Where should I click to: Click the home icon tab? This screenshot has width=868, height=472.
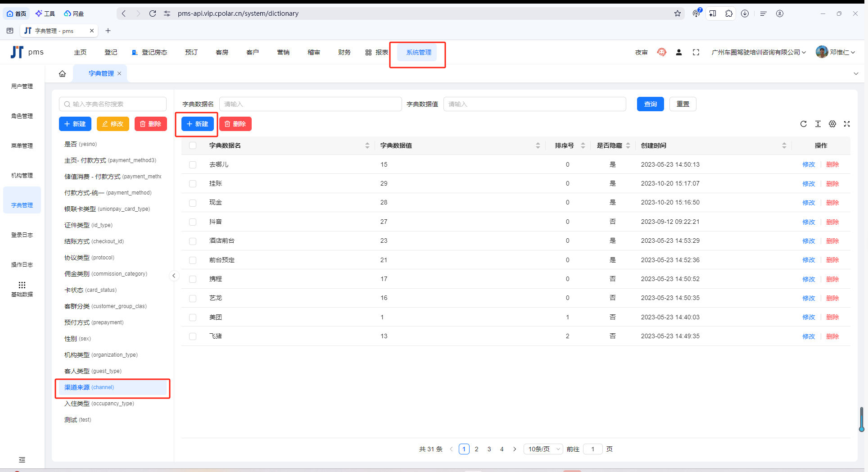62,73
